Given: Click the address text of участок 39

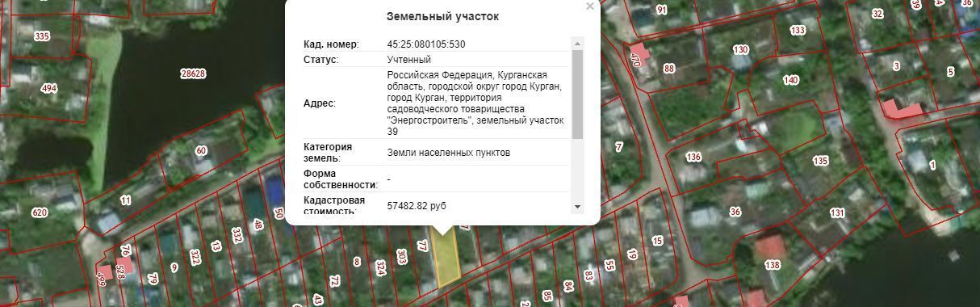Looking at the screenshot, I should click(x=475, y=103).
